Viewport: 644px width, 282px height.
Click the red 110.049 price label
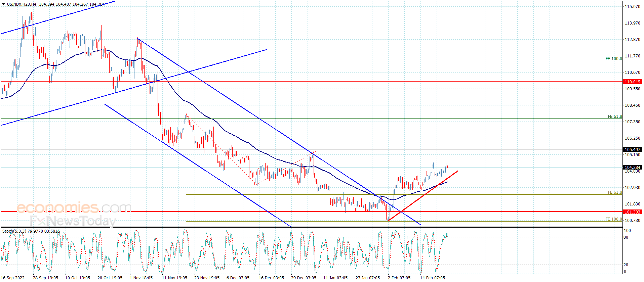(x=632, y=82)
